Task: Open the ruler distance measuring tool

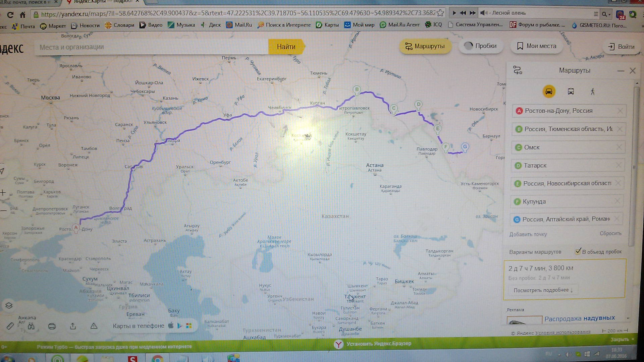Action: 10,326
